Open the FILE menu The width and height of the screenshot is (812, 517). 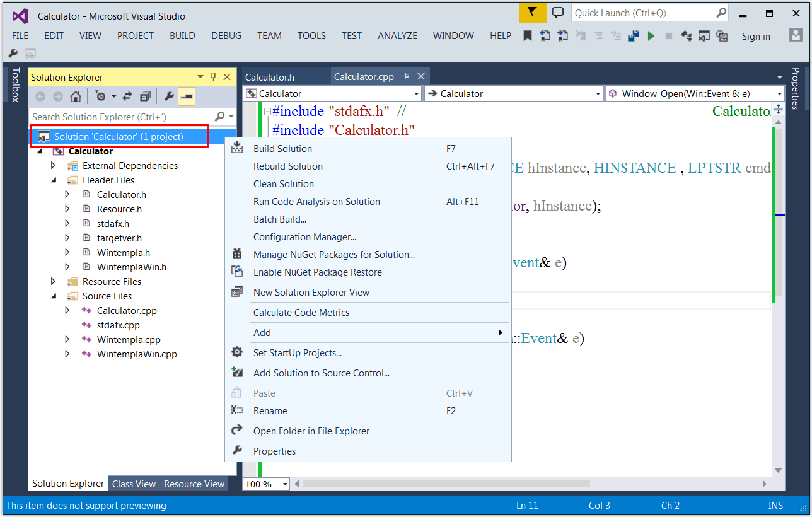click(x=20, y=36)
